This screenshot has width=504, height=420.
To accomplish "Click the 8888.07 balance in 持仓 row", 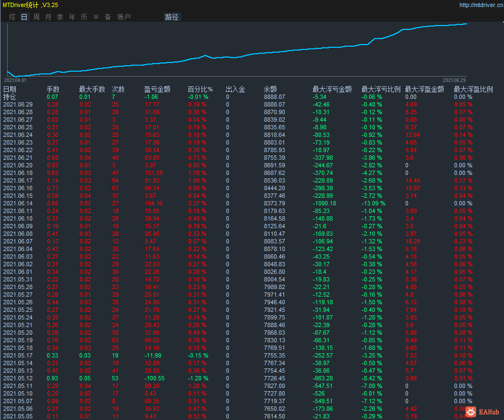I will click(x=274, y=97).
